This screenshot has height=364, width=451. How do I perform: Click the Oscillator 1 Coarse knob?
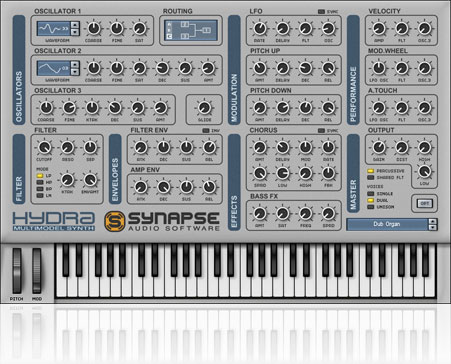tap(94, 29)
